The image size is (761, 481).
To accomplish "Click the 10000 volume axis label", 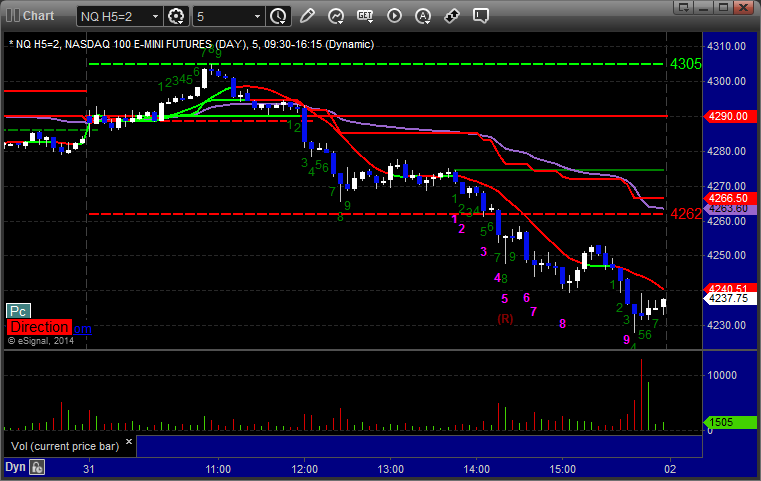I will (722, 375).
